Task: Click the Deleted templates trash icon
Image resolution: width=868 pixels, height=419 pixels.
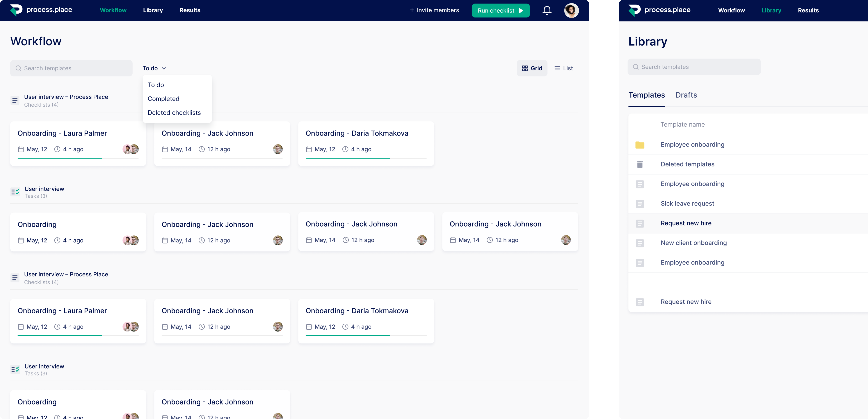Action: click(x=640, y=164)
